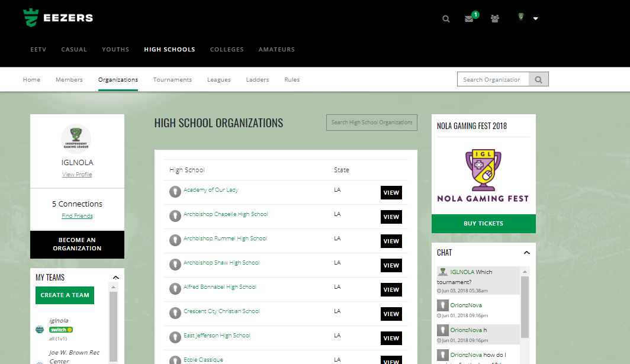Focus the Search High School Organizations field

[x=372, y=123]
